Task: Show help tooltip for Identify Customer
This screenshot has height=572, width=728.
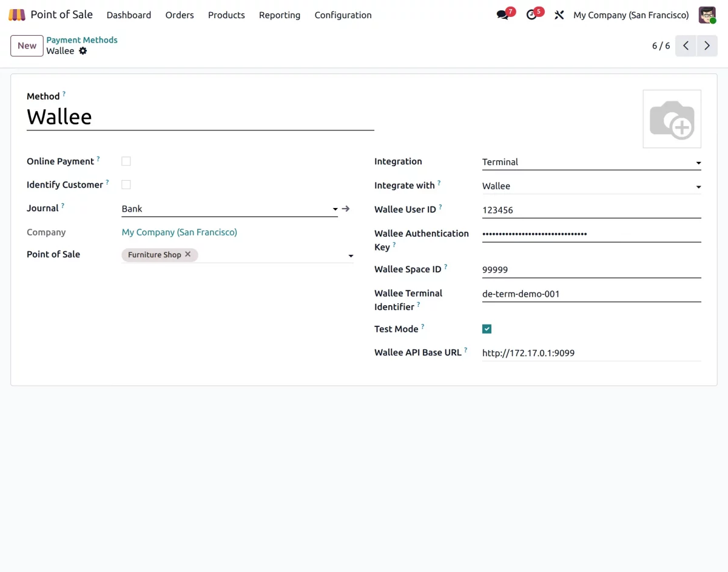Action: click(x=107, y=182)
